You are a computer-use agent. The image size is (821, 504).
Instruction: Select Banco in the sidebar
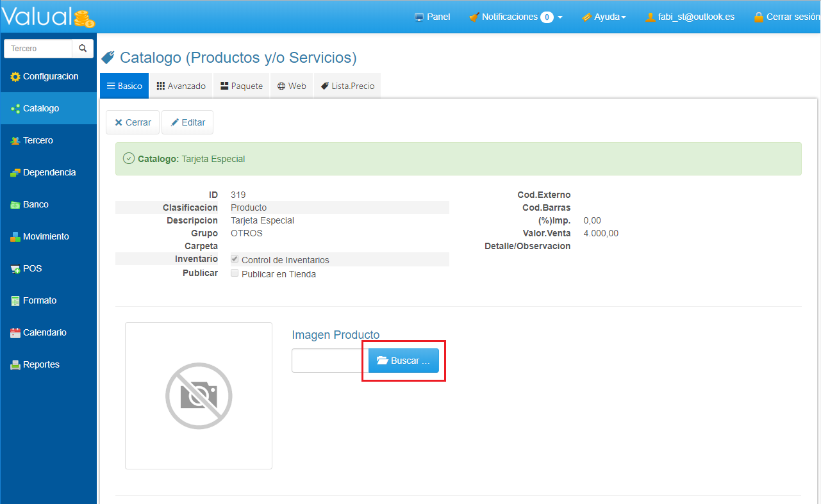35,204
